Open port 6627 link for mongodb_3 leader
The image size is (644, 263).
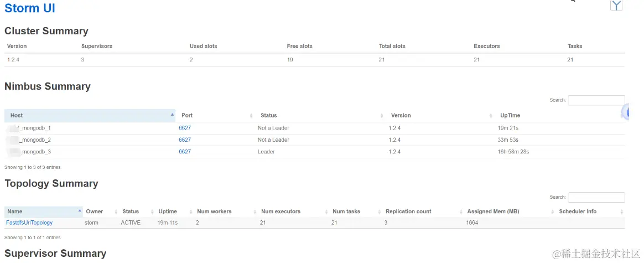coord(185,152)
